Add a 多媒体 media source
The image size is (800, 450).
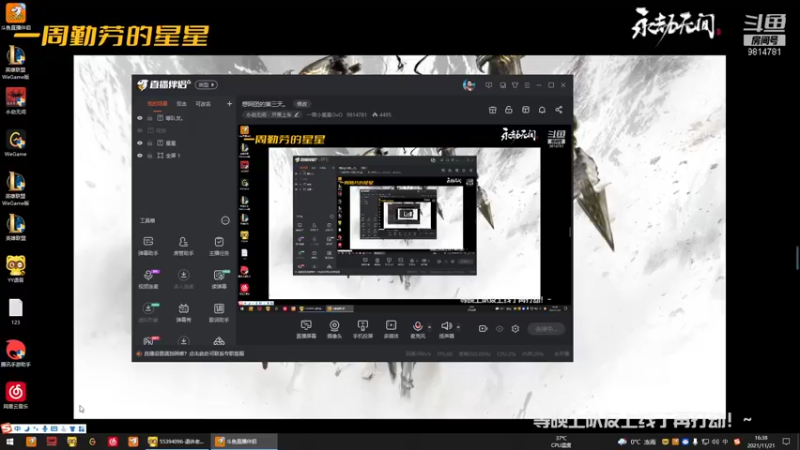coord(391,329)
